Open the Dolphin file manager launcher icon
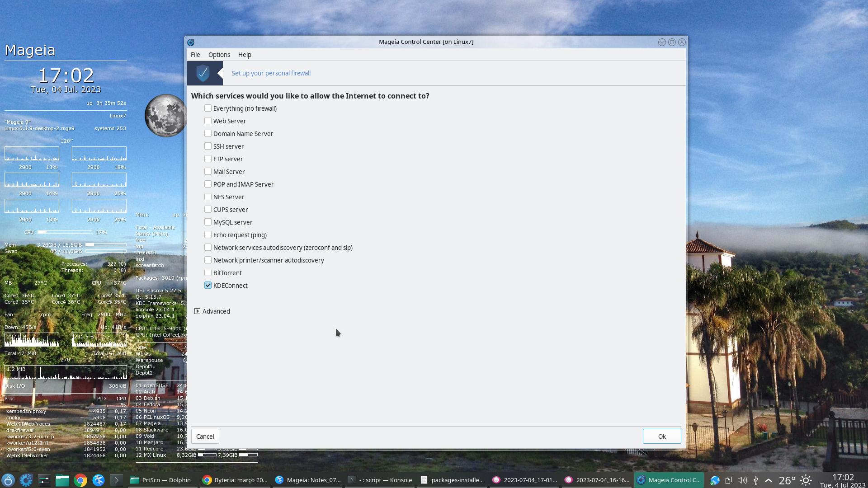868x488 pixels. pos(62,480)
